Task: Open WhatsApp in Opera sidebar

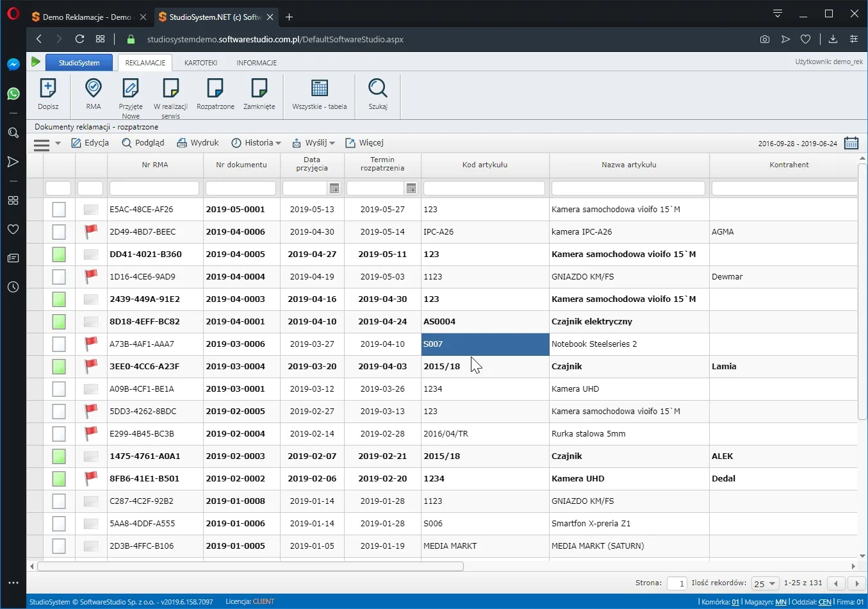Action: (x=13, y=94)
